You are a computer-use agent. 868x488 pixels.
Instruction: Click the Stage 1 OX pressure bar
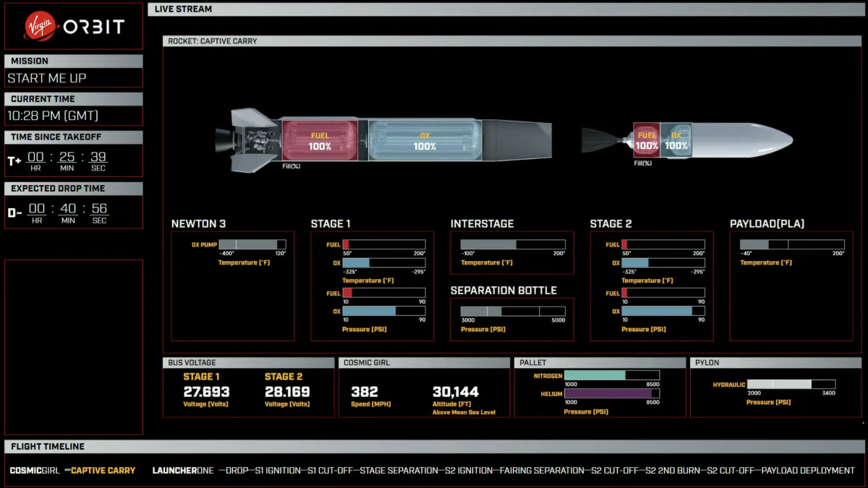(384, 311)
